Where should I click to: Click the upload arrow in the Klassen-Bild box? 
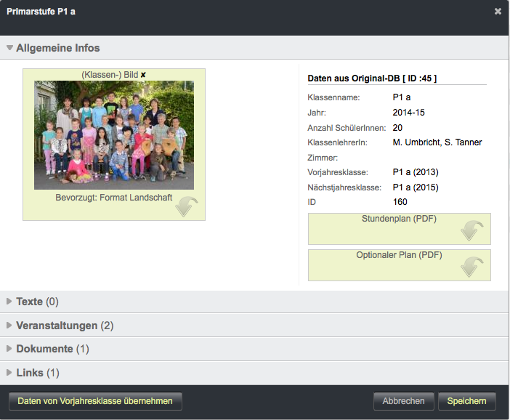(x=187, y=206)
